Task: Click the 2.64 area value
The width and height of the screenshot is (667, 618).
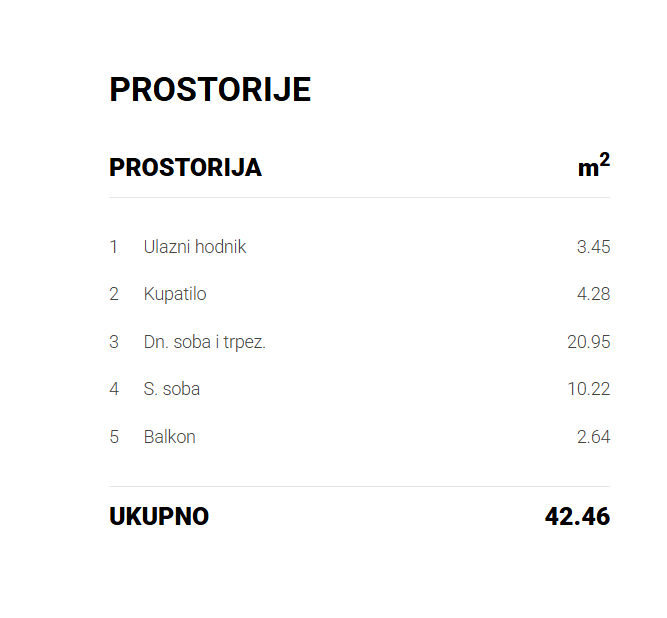Action: pos(593,437)
